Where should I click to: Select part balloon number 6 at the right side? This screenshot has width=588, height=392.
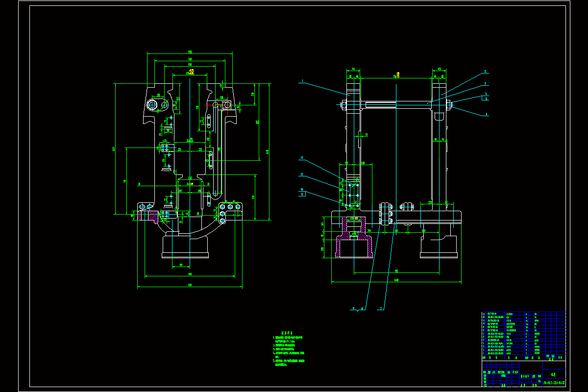(x=487, y=114)
